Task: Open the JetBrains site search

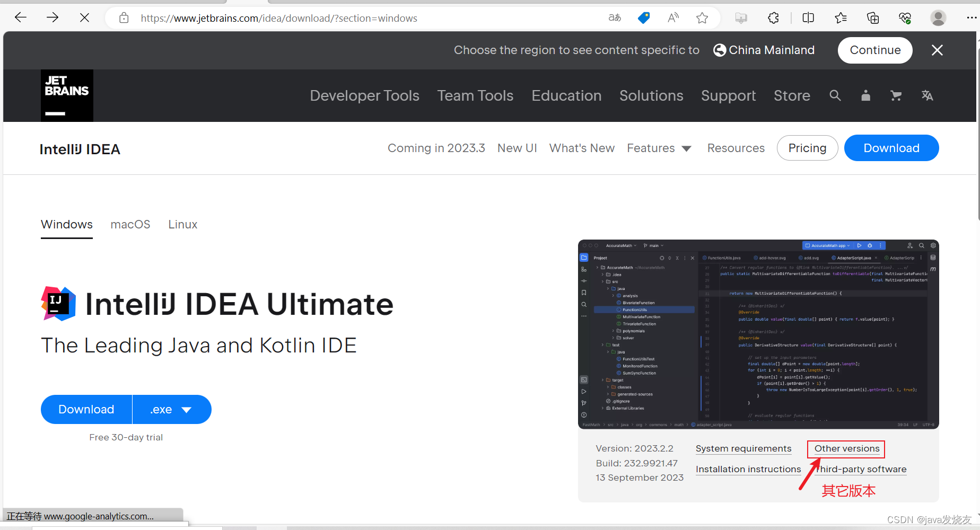Action: 835,95
